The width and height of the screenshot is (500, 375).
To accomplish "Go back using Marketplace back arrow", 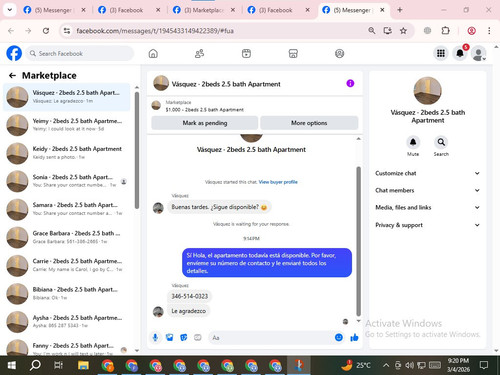I will 12,76.
